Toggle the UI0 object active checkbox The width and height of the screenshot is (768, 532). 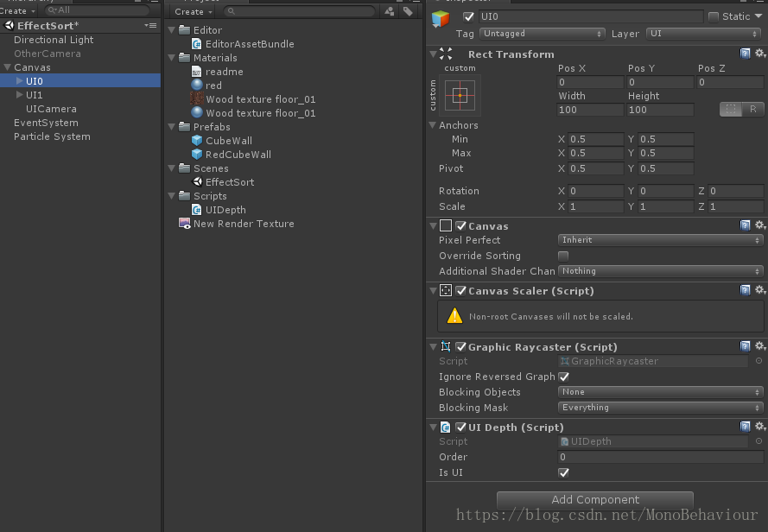(469, 16)
